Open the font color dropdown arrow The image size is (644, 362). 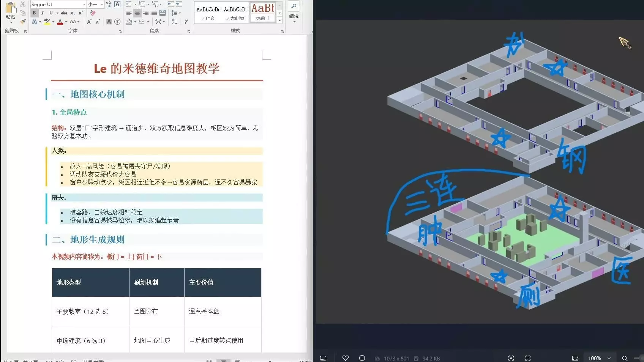tap(66, 22)
